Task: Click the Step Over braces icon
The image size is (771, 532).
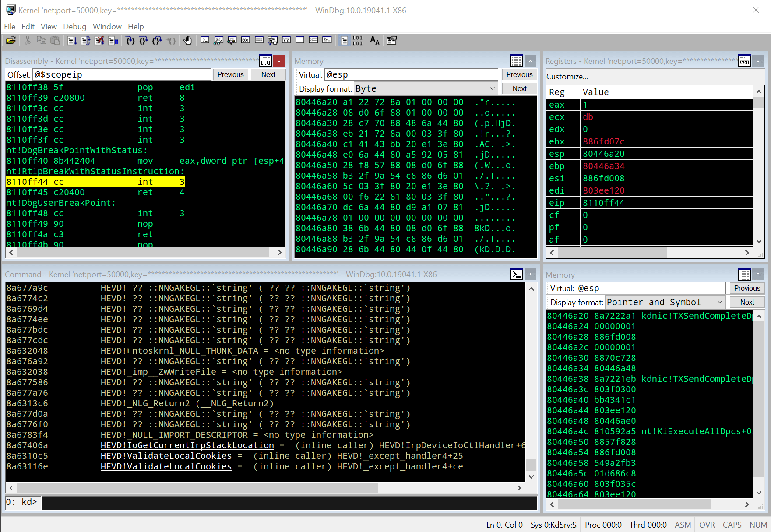Action: click(144, 40)
